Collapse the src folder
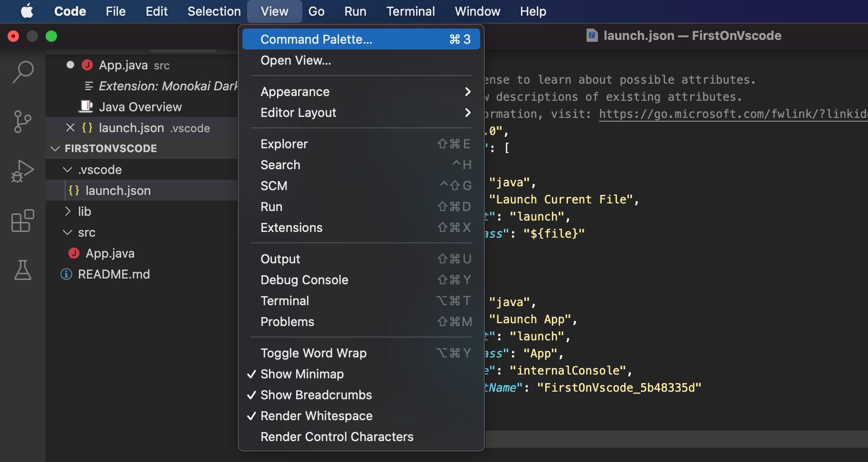The height and width of the screenshot is (462, 868). (68, 232)
